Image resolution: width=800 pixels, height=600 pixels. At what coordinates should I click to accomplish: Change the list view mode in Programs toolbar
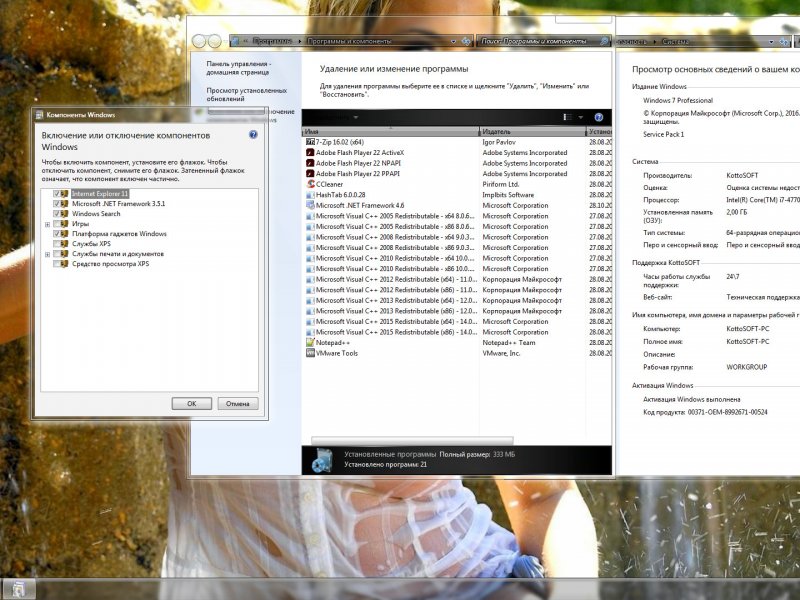click(567, 117)
